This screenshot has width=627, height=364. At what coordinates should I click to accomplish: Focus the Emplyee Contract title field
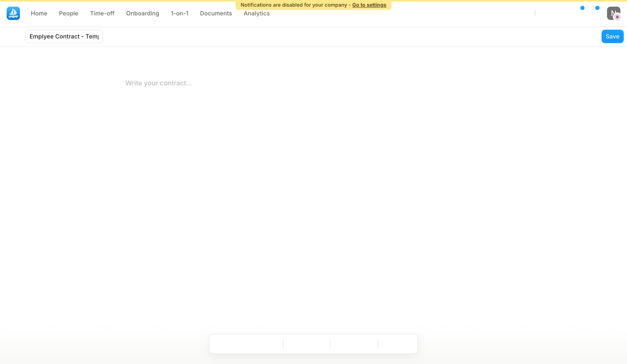(64, 36)
